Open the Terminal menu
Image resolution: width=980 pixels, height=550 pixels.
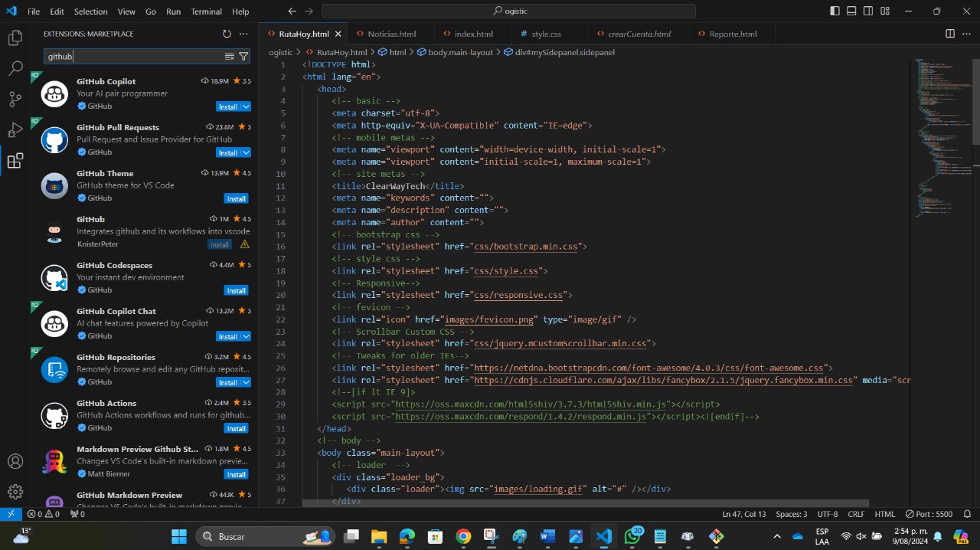(x=206, y=11)
